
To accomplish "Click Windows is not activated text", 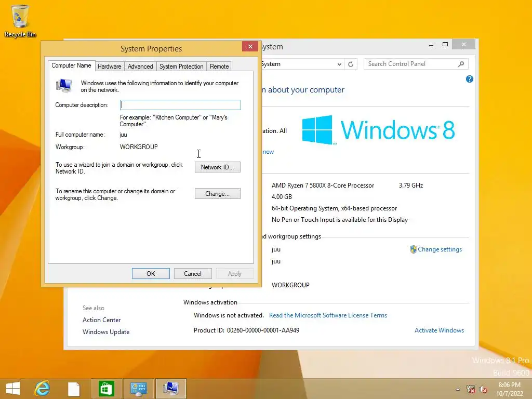I will pyautogui.click(x=229, y=315).
